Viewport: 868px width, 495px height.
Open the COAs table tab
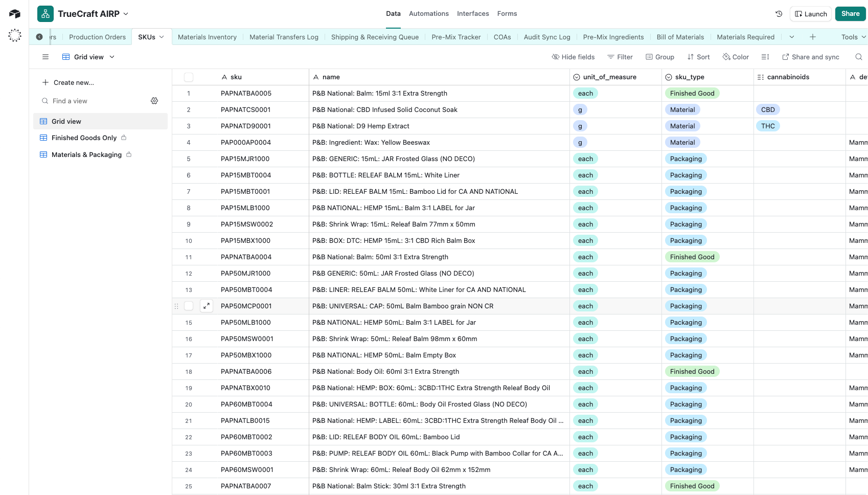(502, 37)
